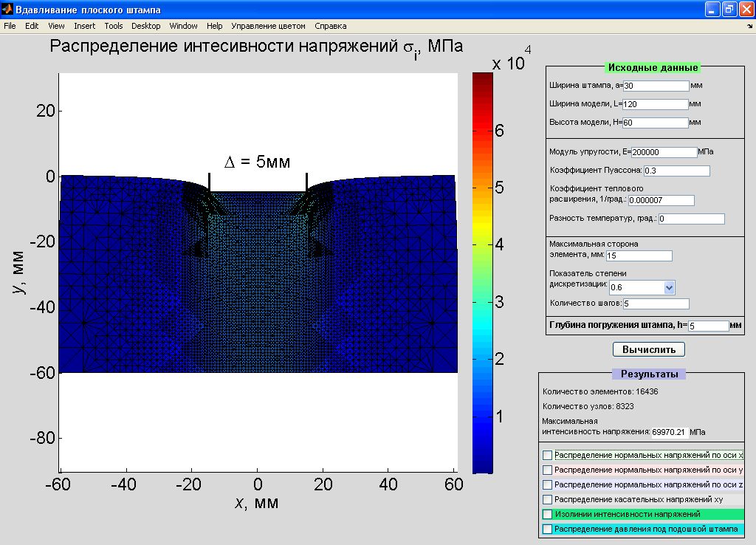Click the stamp width a input field
Viewport: 756px width, 545px height.
656,86
